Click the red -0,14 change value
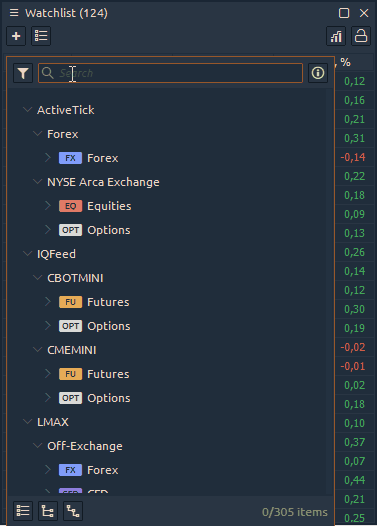Screen dimensions: 377x526 [353, 157]
